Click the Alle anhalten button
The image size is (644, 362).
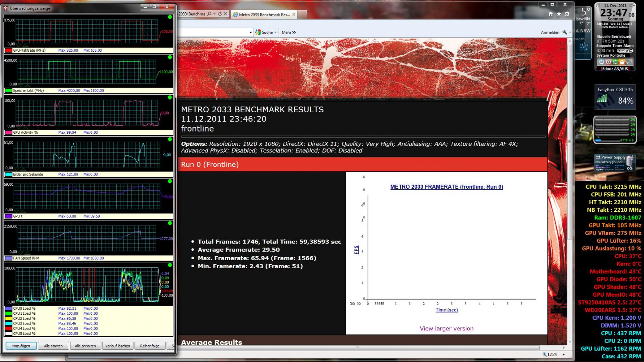(85, 346)
